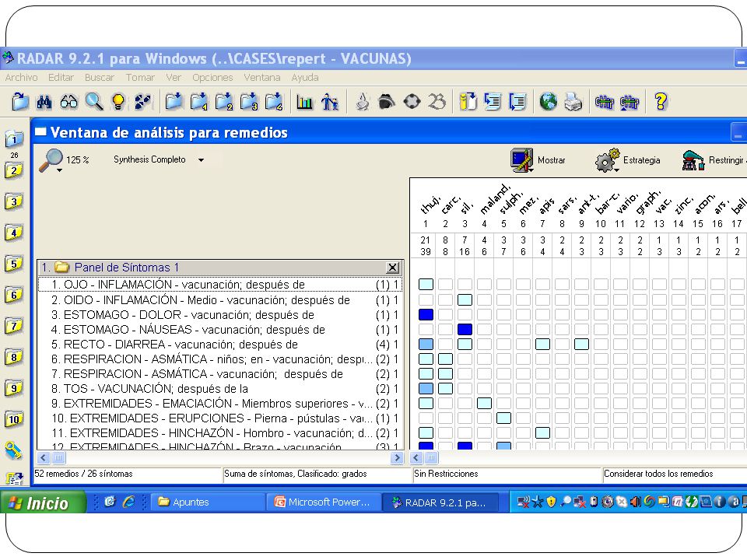Open help via the yellow question mark icon
The width and height of the screenshot is (747, 560).
click(x=661, y=101)
